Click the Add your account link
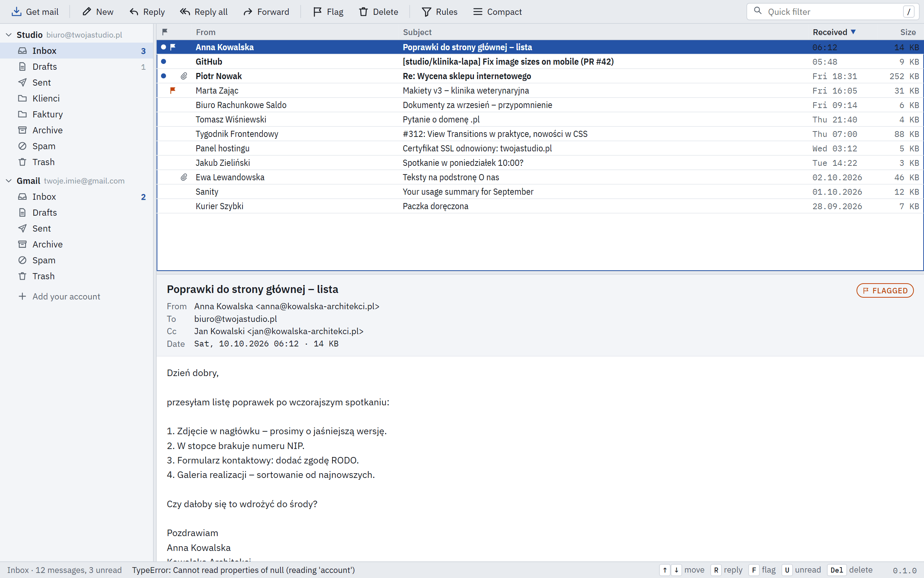924x578 pixels. coord(66,296)
